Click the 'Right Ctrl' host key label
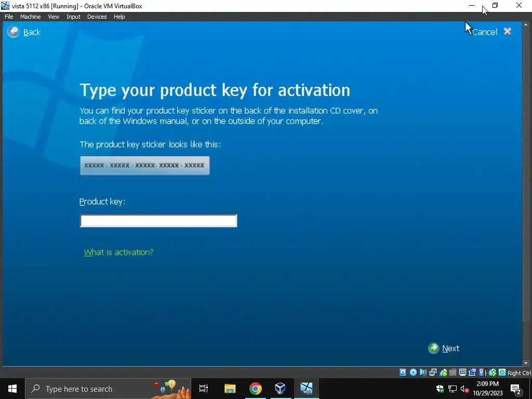 520,373
